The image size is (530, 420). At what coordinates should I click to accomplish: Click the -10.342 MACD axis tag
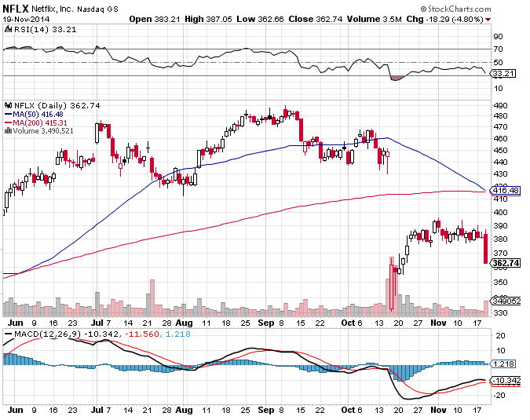point(506,381)
